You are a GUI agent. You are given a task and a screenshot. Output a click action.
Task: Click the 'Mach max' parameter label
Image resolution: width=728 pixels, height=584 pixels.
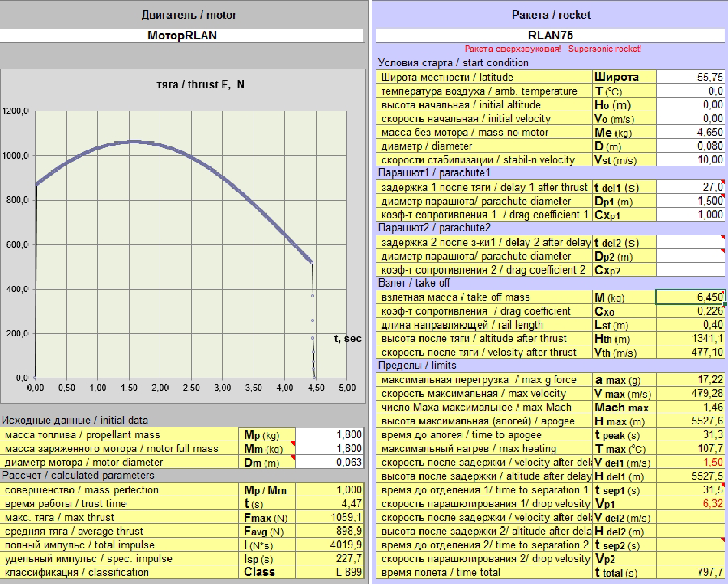click(621, 407)
